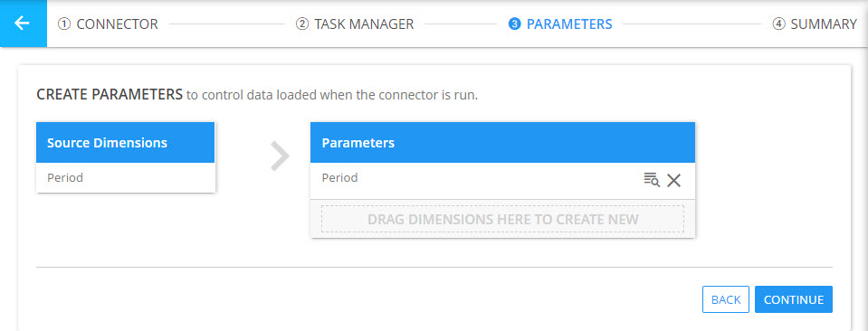Click the circled number 1 step icon
Viewport: 868px width, 331px height.
click(64, 24)
